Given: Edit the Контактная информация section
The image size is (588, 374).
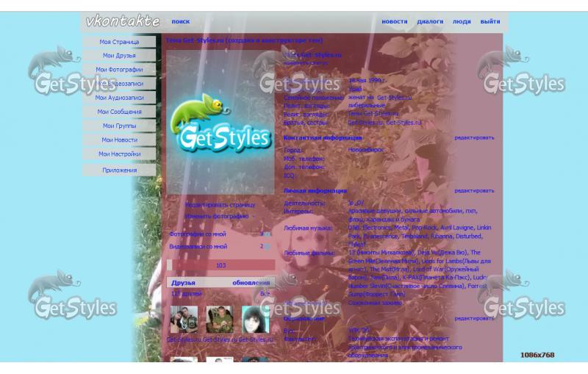Looking at the screenshot, I should [x=474, y=137].
